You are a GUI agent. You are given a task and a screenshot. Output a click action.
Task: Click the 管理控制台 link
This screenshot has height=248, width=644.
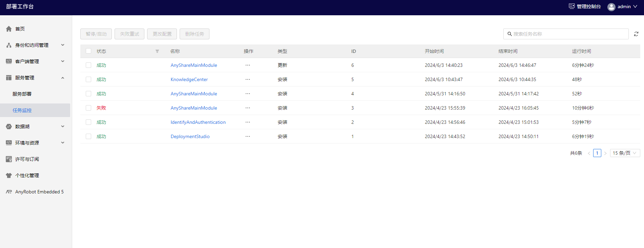tap(589, 6)
